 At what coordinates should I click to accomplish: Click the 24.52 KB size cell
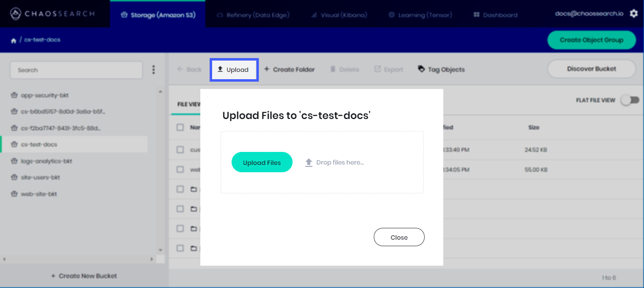[536, 150]
